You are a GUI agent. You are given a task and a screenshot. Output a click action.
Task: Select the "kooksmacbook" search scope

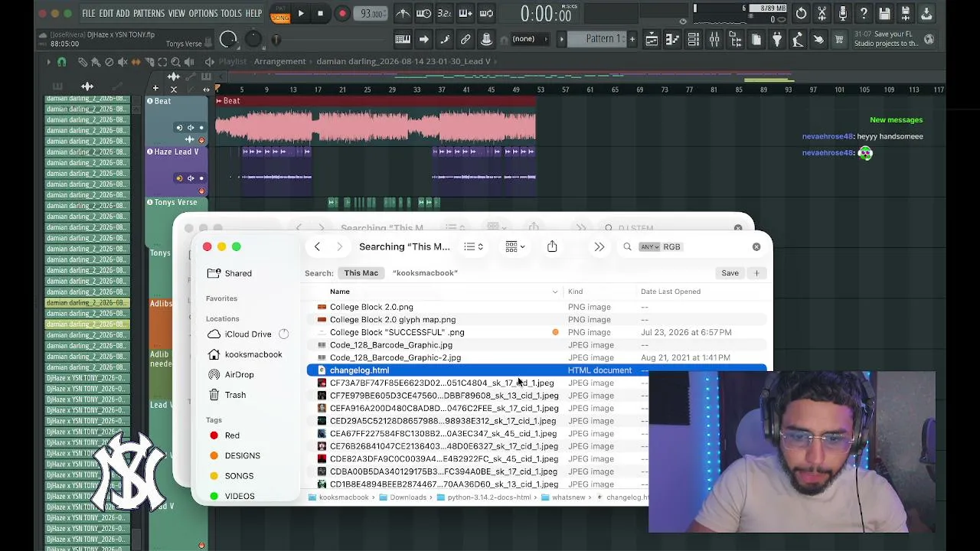tap(425, 272)
